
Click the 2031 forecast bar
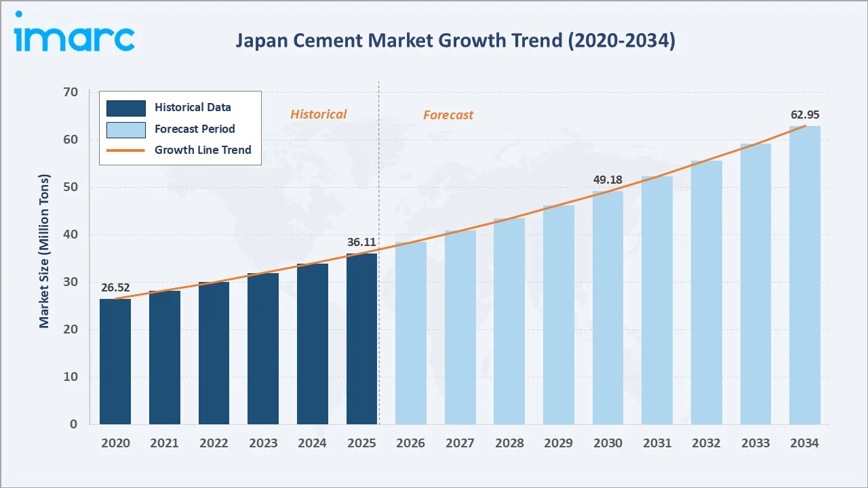(x=657, y=300)
